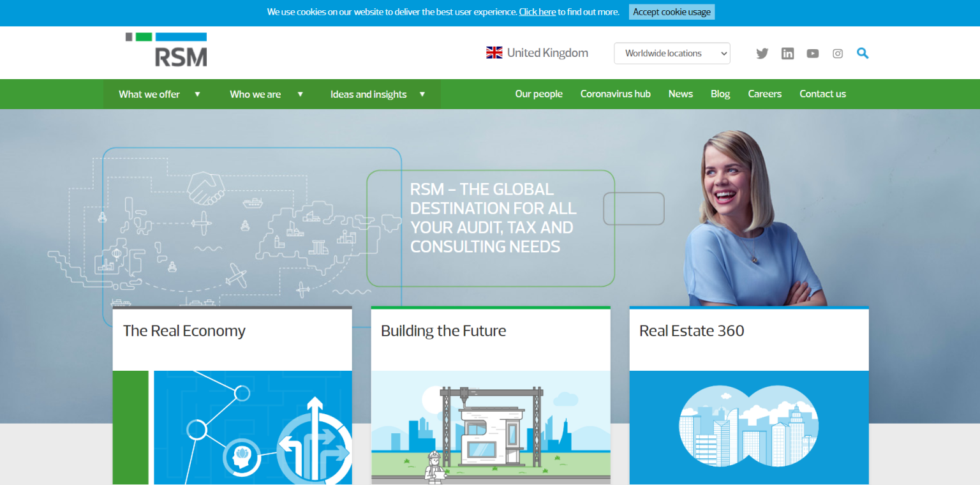Select Contact us in navigation
The image size is (980, 485).
822,94
